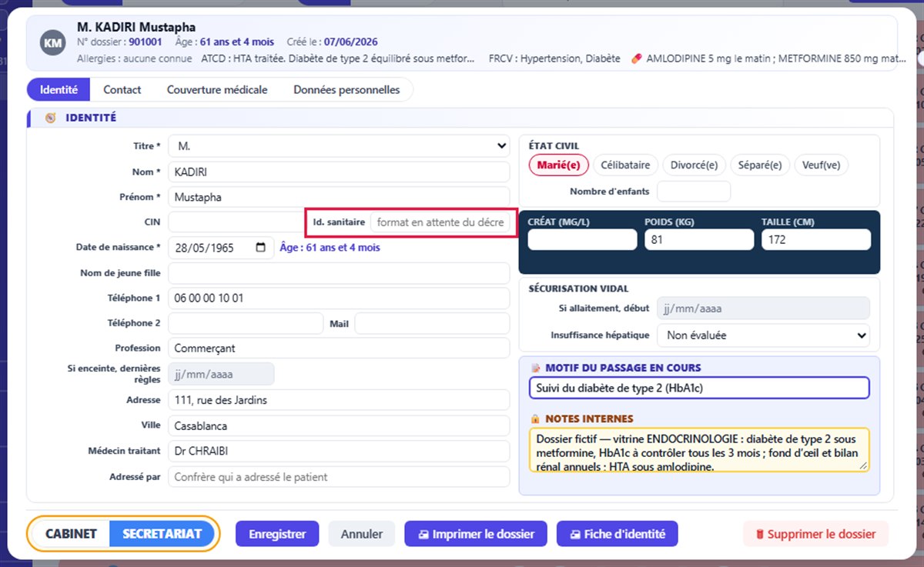Click Imprimer le dossier
This screenshot has width=924, height=567.
[x=475, y=534]
